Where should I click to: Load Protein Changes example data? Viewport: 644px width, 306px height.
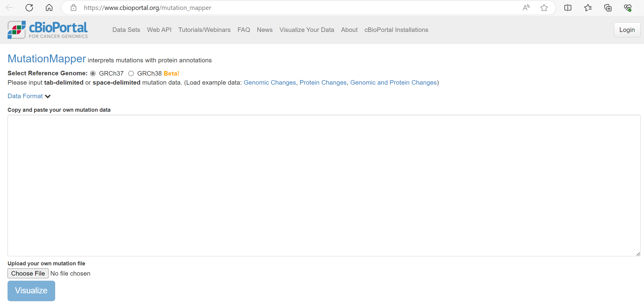323,83
